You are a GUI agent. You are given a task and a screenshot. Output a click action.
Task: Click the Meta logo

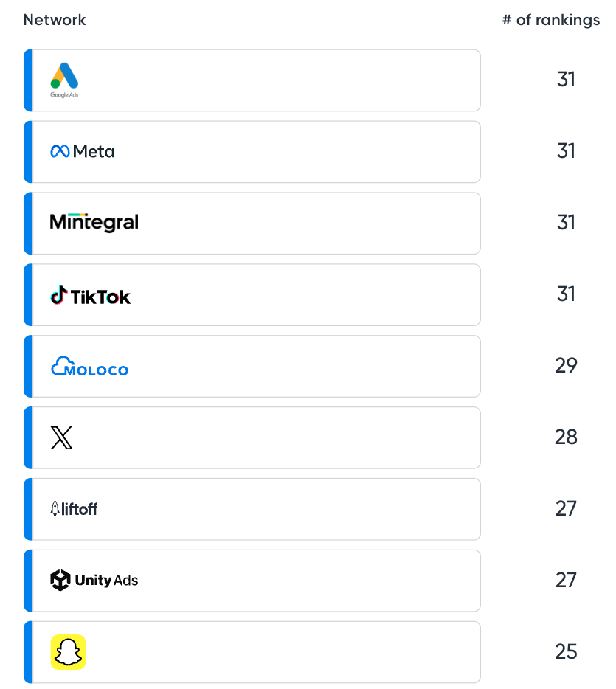click(82, 151)
